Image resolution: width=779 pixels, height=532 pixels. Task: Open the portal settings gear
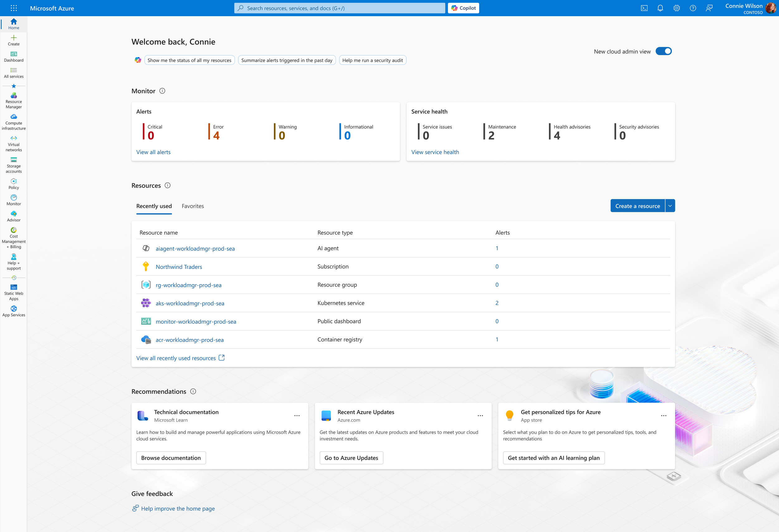tap(676, 8)
